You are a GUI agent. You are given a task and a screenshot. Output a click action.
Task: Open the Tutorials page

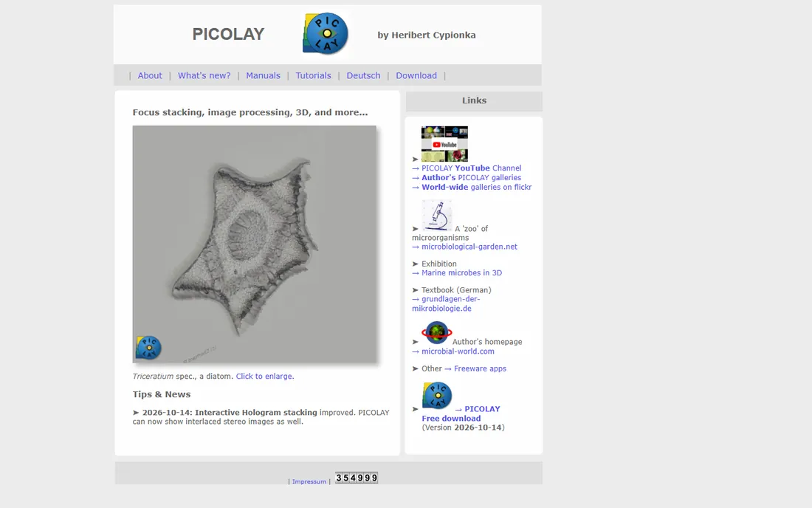tap(313, 75)
